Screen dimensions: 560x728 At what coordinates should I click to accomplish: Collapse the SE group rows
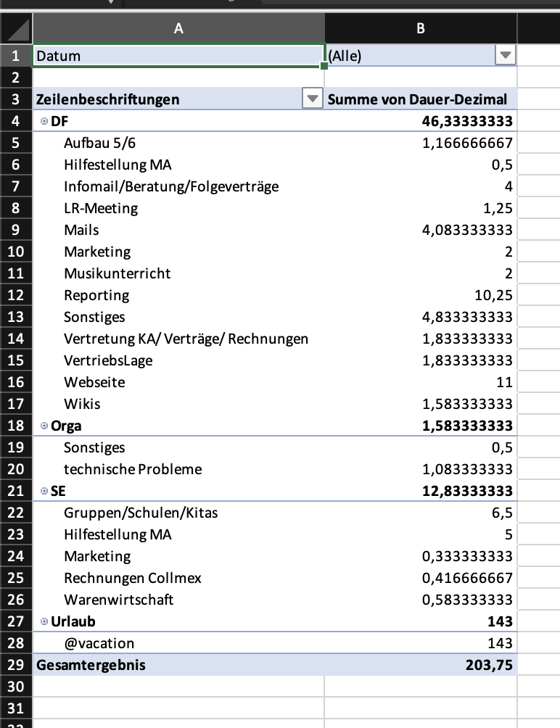tap(44, 492)
